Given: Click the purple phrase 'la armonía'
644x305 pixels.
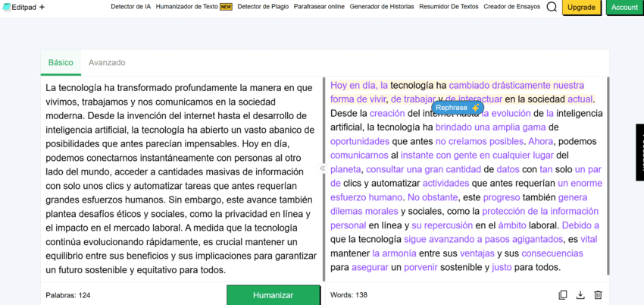Looking at the screenshot, I should click(x=394, y=253).
